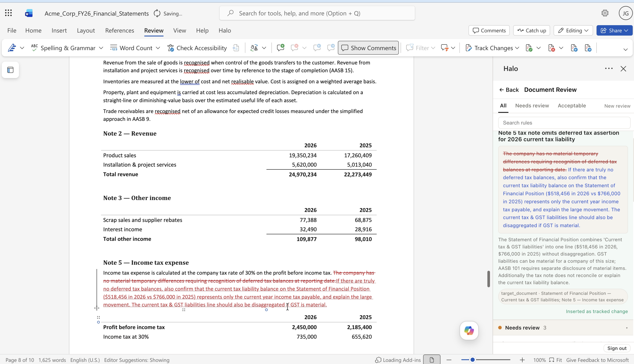Zoom out with minus icon

[x=449, y=360]
